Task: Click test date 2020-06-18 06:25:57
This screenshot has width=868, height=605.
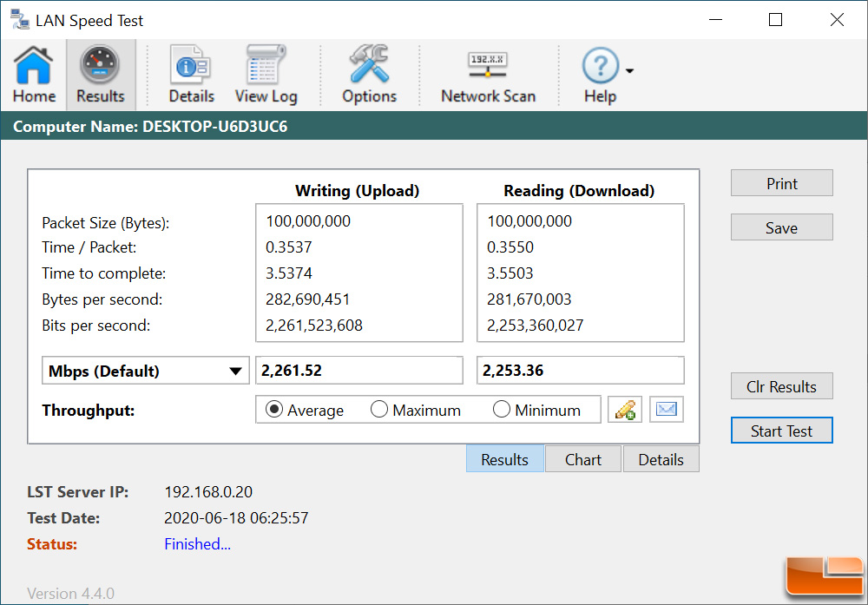Action: (236, 517)
